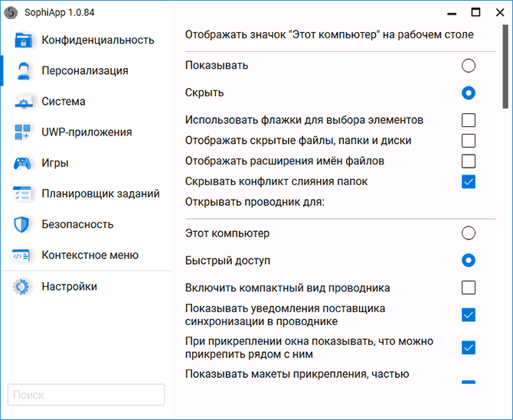Switch to the Персонализация section
The image size is (513, 420).
point(87,70)
